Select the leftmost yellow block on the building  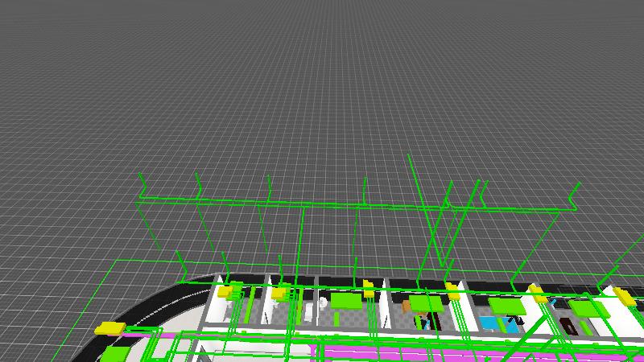click(226, 291)
